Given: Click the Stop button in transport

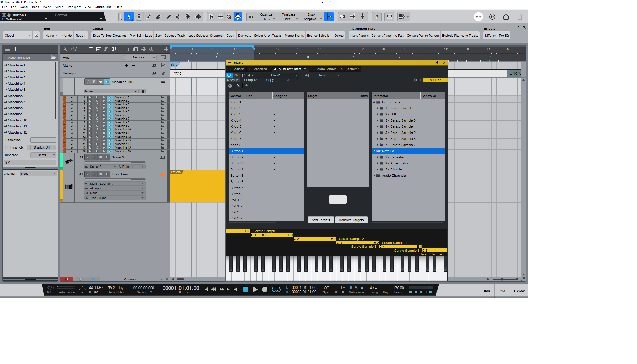Looking at the screenshot, I should 245,290.
